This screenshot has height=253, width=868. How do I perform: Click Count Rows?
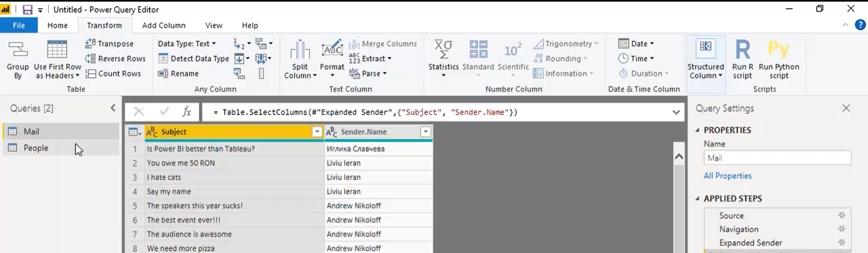[113, 73]
